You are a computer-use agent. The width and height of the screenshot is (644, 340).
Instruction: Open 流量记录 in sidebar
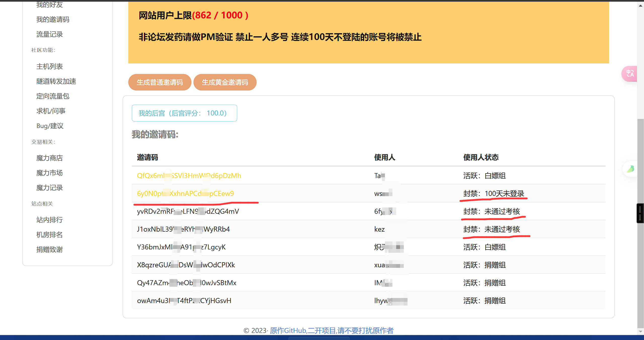pyautogui.click(x=50, y=34)
